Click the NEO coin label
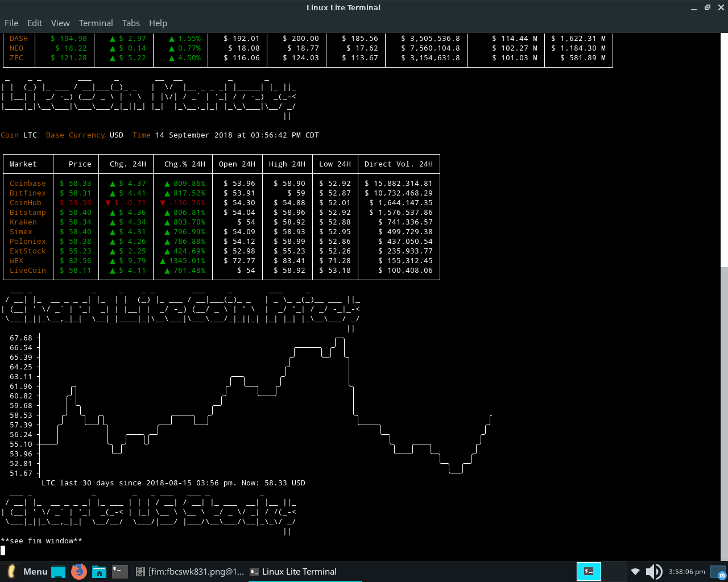The width and height of the screenshot is (728, 582). (x=16, y=48)
